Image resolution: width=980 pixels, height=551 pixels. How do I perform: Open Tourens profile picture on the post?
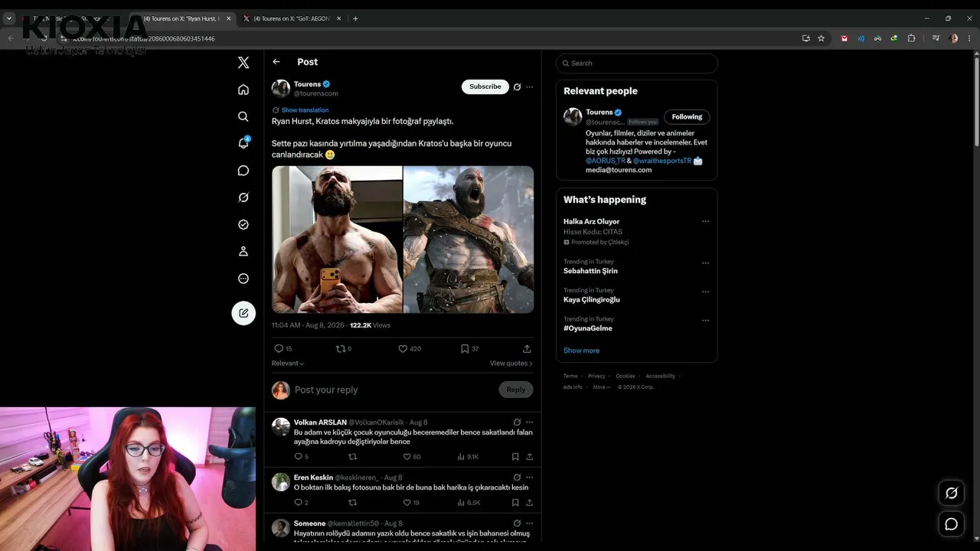[x=281, y=88]
